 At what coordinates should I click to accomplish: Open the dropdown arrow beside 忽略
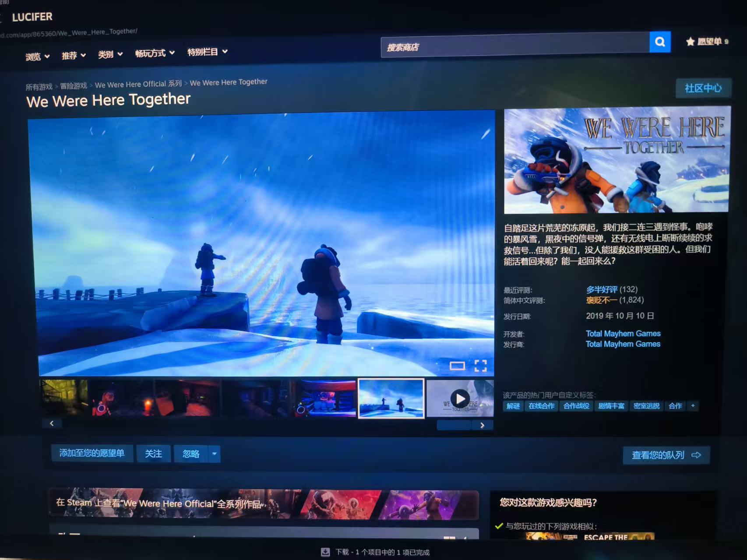click(214, 454)
